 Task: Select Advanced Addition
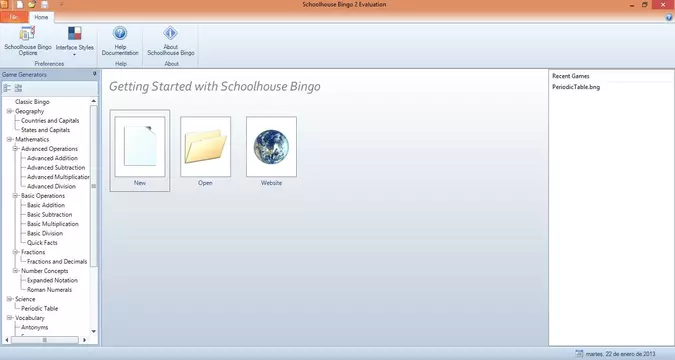pos(52,158)
